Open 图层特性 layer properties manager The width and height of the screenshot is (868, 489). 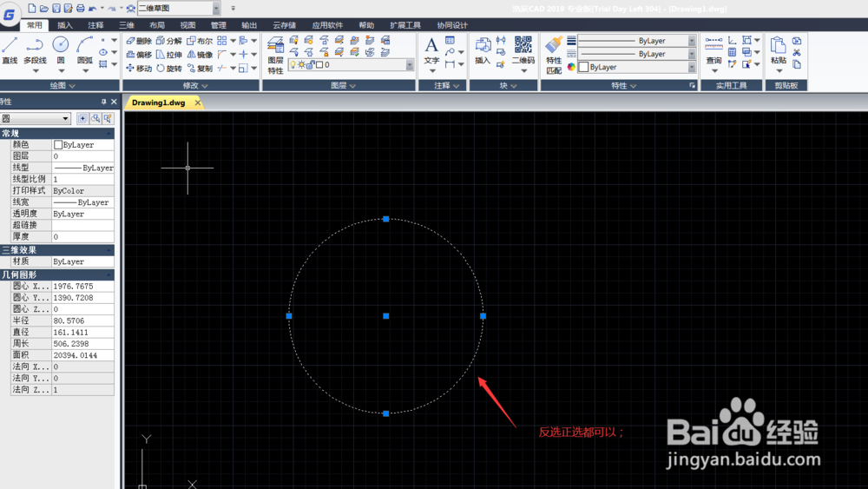click(x=275, y=56)
